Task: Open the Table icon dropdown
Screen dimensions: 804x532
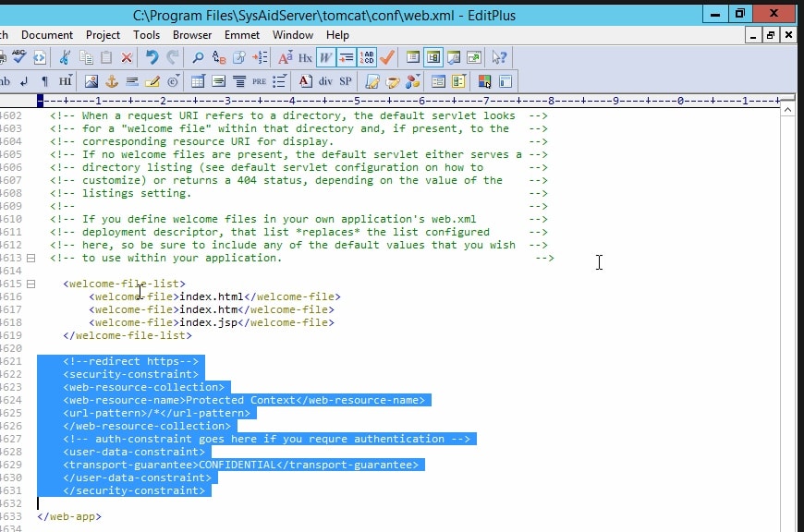Action: click(x=198, y=81)
